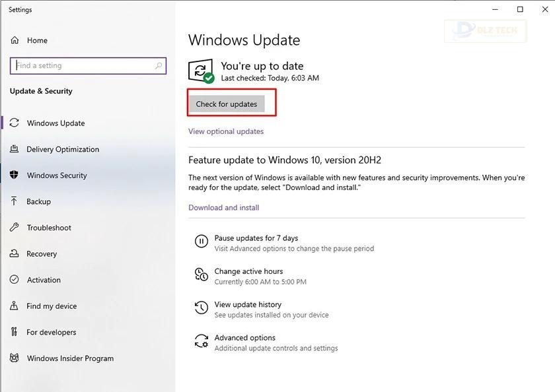Pause updates for 7 days
Viewport: 555px width, 392px height.
pyautogui.click(x=256, y=238)
